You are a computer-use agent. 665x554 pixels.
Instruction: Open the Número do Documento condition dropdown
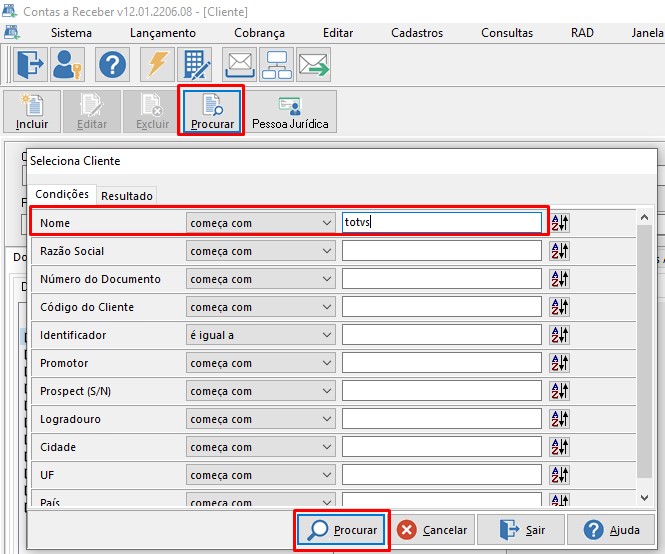(260, 279)
